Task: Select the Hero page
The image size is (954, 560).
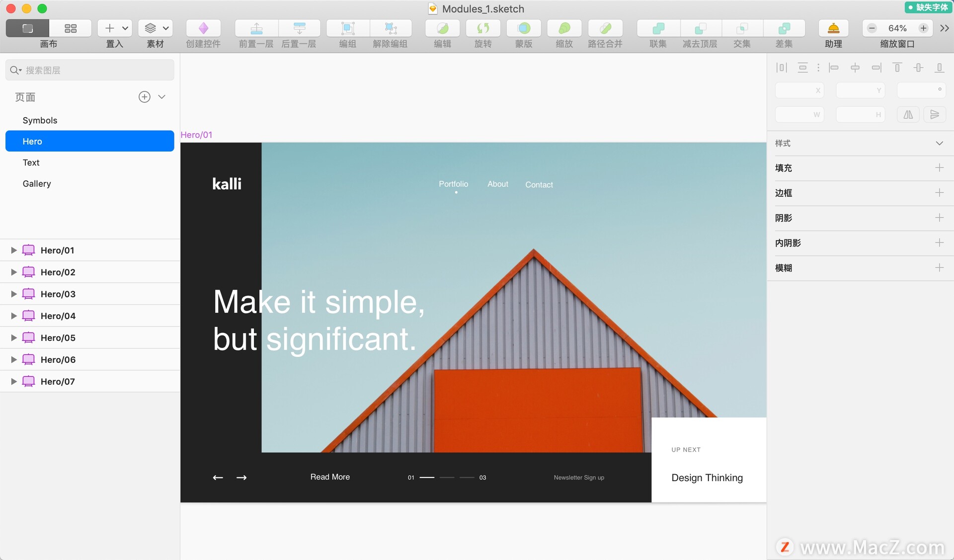Action: click(89, 141)
